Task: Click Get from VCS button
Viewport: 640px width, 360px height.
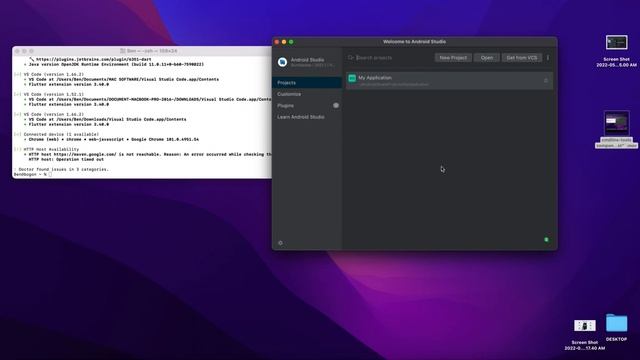Action: (x=522, y=58)
